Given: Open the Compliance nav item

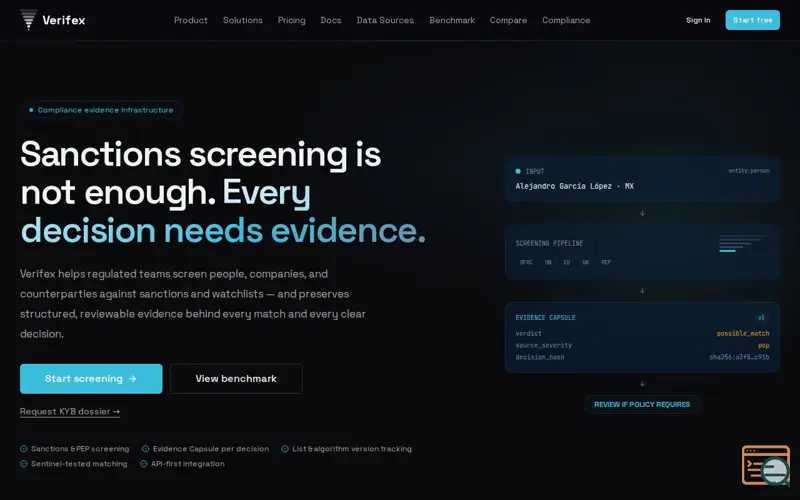Looking at the screenshot, I should 566,20.
